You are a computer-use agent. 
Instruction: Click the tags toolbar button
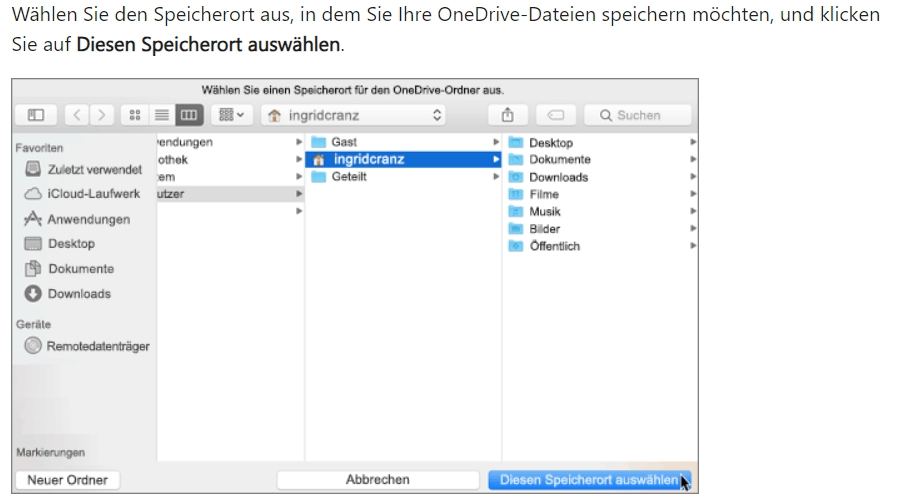click(556, 115)
